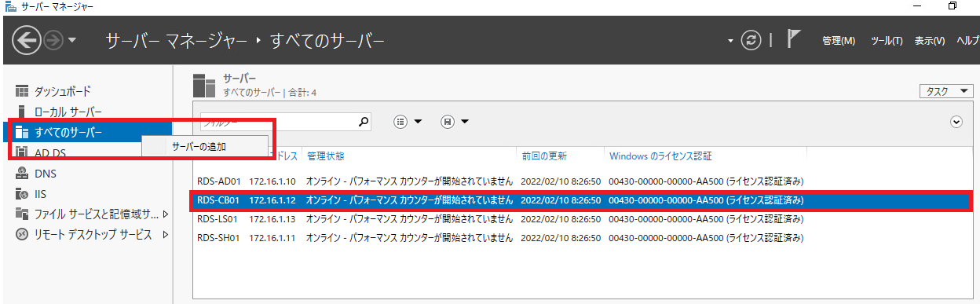Click the forward navigation arrow button
Screen dimensions: 980x304
coord(53,40)
